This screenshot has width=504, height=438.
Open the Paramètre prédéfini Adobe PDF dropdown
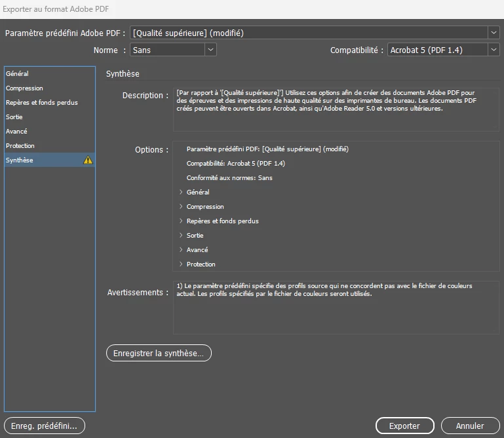315,33
